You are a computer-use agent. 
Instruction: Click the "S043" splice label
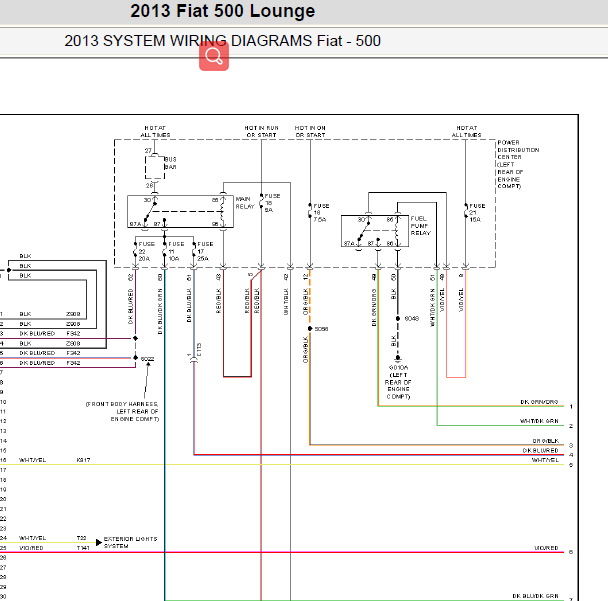412,318
